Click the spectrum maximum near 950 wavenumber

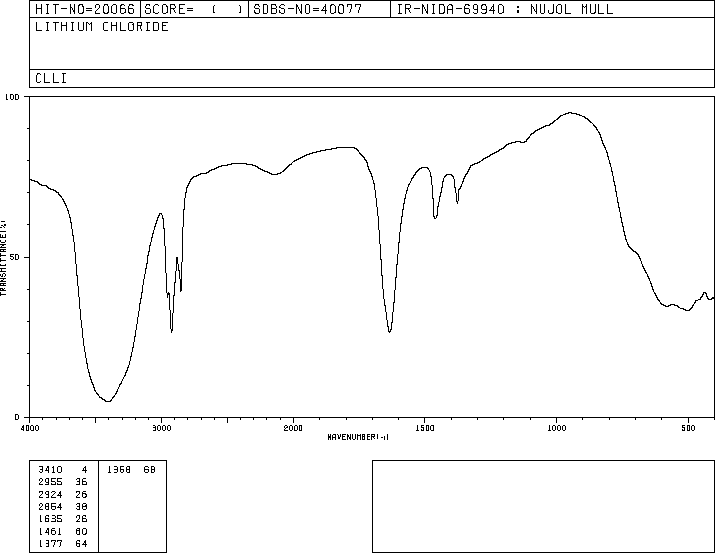570,113
